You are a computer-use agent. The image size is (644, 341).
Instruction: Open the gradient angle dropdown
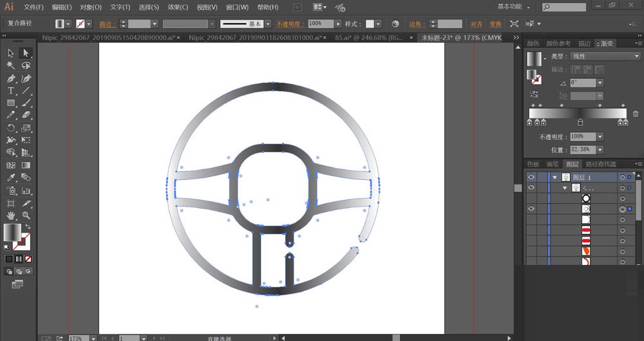[x=600, y=83]
